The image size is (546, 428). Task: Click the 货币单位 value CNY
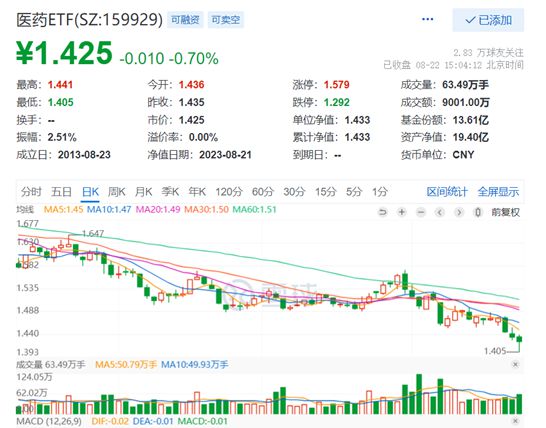(463, 154)
